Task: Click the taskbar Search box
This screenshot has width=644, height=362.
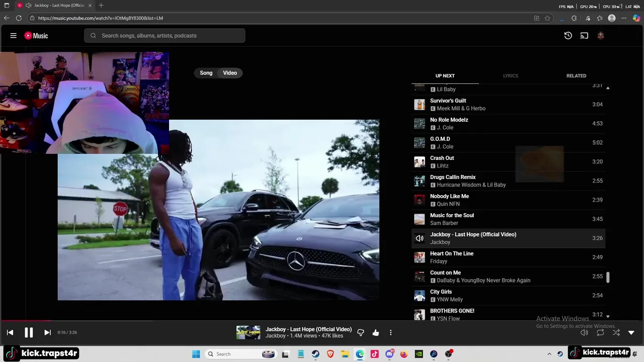Action: (x=241, y=354)
